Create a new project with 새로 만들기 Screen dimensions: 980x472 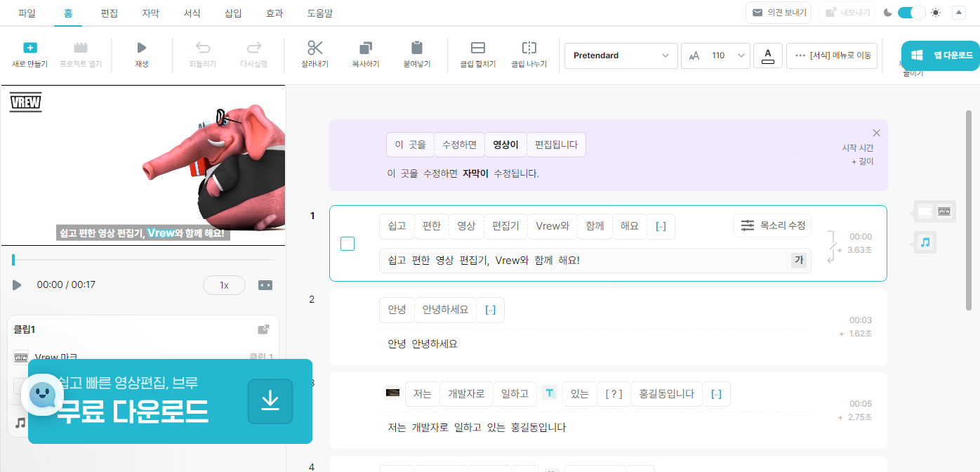29,55
